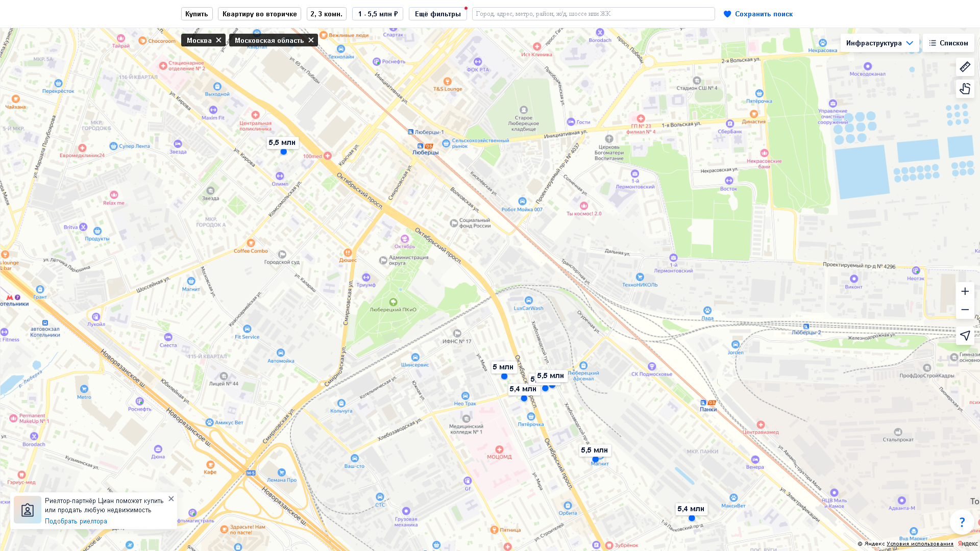980x551 pixels.
Task: Open the Купить deal type dropdown
Action: [x=197, y=14]
